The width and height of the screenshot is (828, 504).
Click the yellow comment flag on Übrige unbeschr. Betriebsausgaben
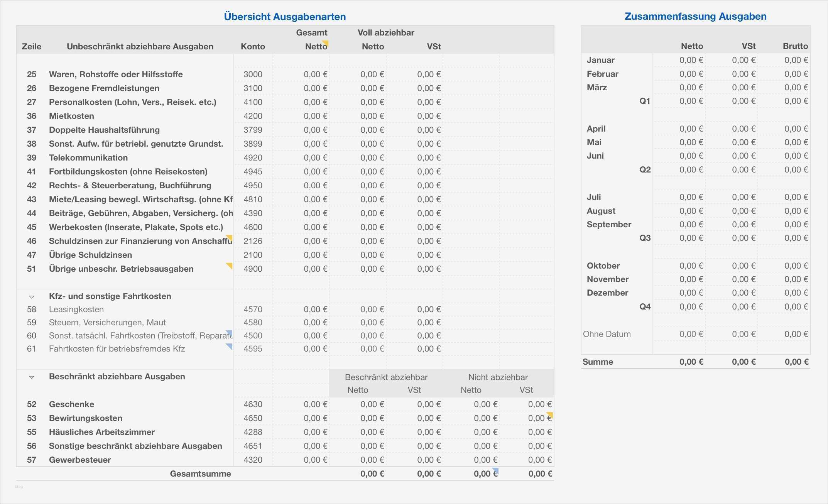pyautogui.click(x=230, y=265)
